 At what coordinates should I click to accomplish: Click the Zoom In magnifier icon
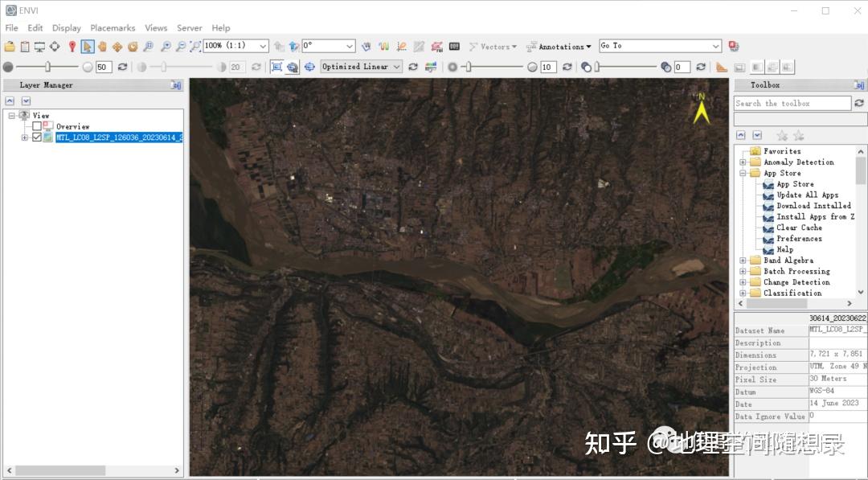(166, 47)
